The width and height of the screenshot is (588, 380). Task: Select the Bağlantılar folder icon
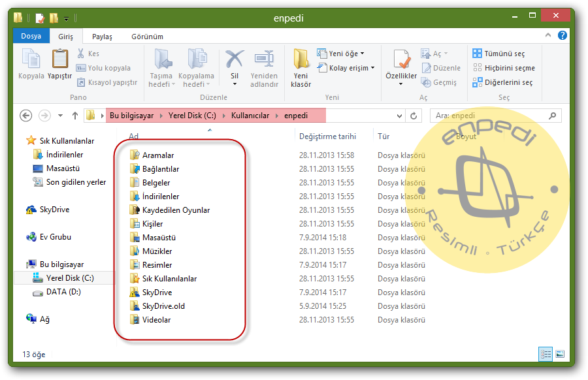[134, 168]
